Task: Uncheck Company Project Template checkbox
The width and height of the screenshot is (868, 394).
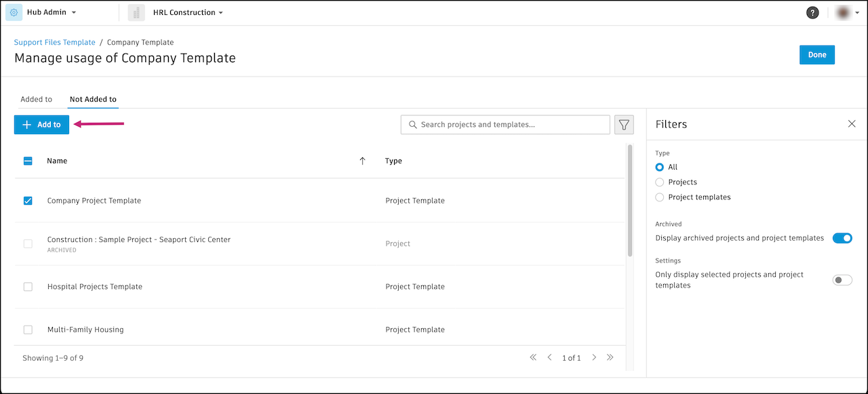Action: point(28,201)
